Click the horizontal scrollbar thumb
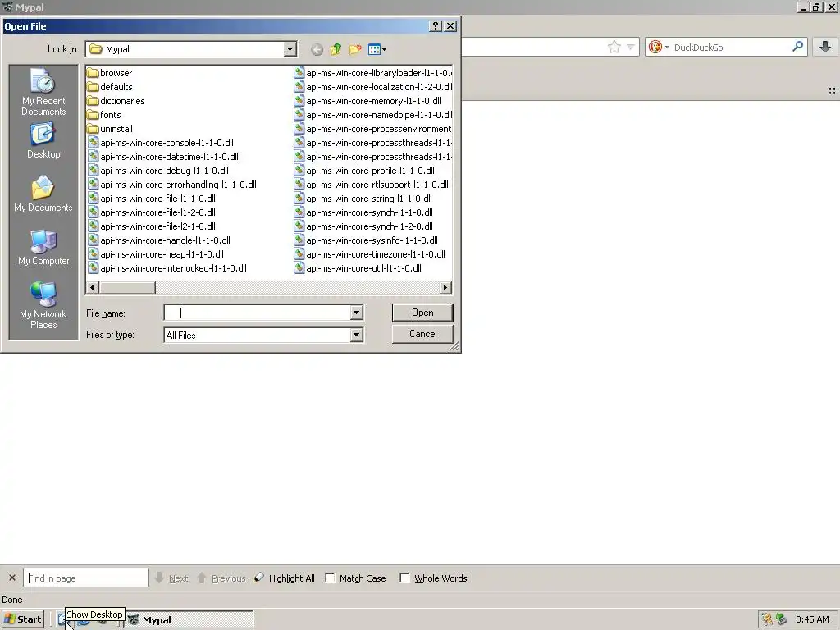The image size is (840, 630). (127, 288)
